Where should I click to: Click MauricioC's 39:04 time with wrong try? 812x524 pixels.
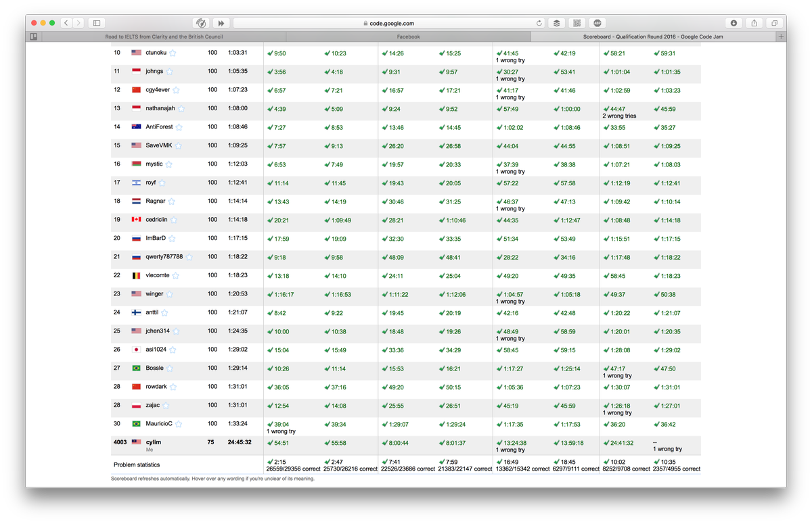click(x=277, y=424)
